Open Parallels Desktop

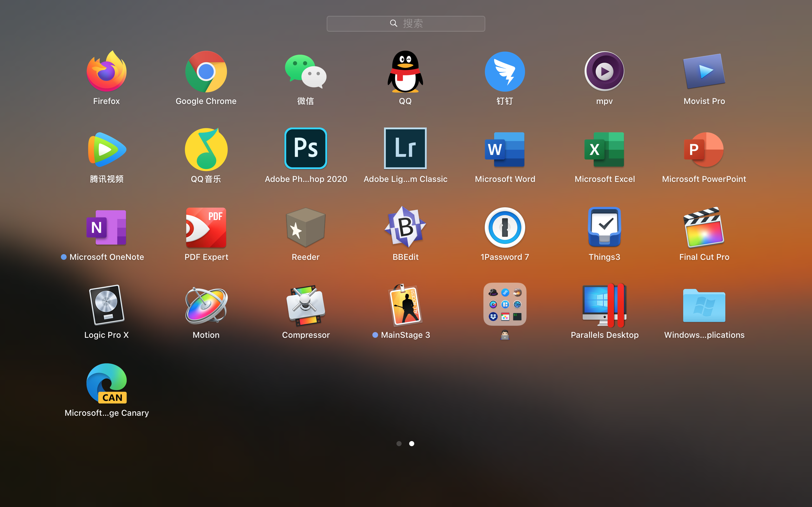604,305
